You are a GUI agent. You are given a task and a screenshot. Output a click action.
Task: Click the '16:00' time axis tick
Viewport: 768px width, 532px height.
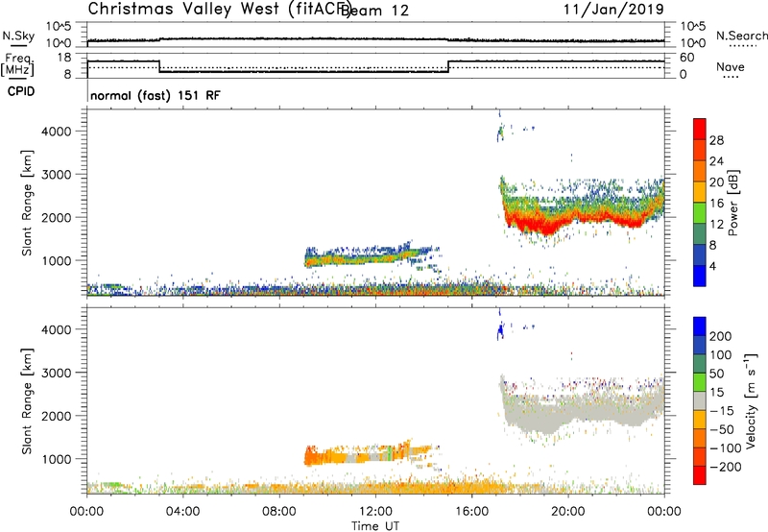(x=471, y=512)
